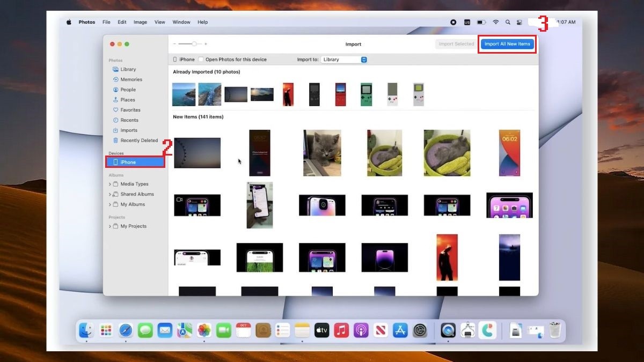
Task: Open Reminders from the Dock
Action: [x=283, y=330]
